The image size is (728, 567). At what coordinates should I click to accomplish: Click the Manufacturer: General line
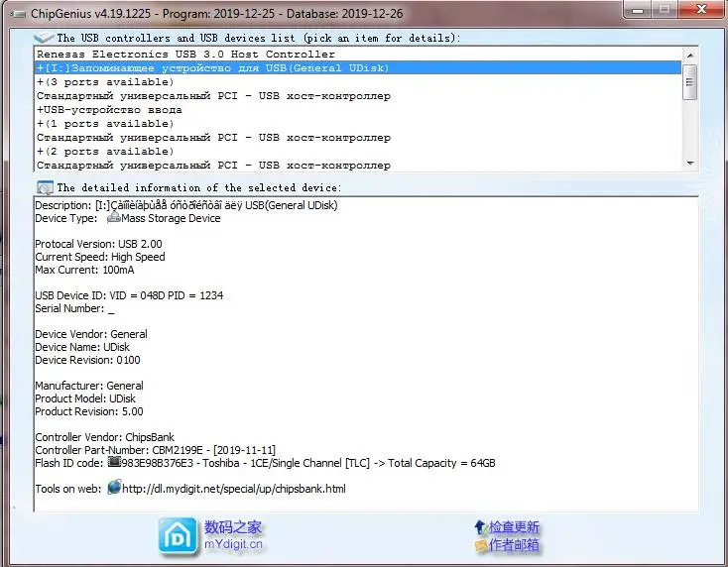click(x=89, y=386)
